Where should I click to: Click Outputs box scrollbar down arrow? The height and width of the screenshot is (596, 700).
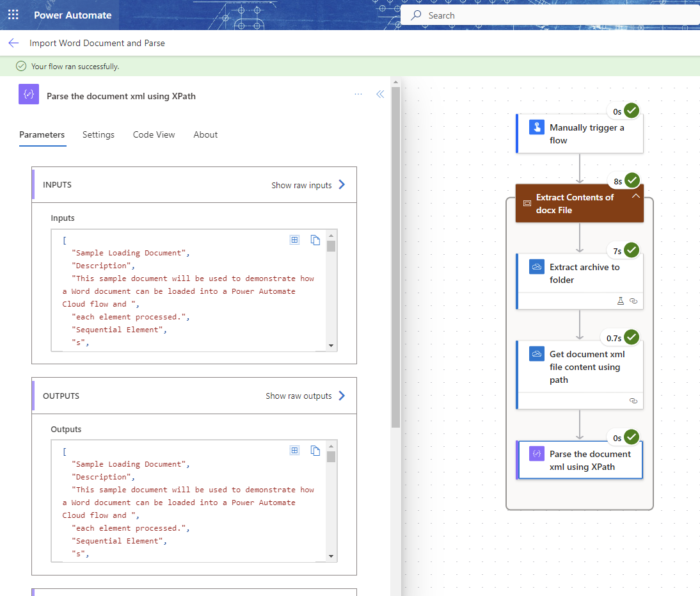[x=331, y=556]
